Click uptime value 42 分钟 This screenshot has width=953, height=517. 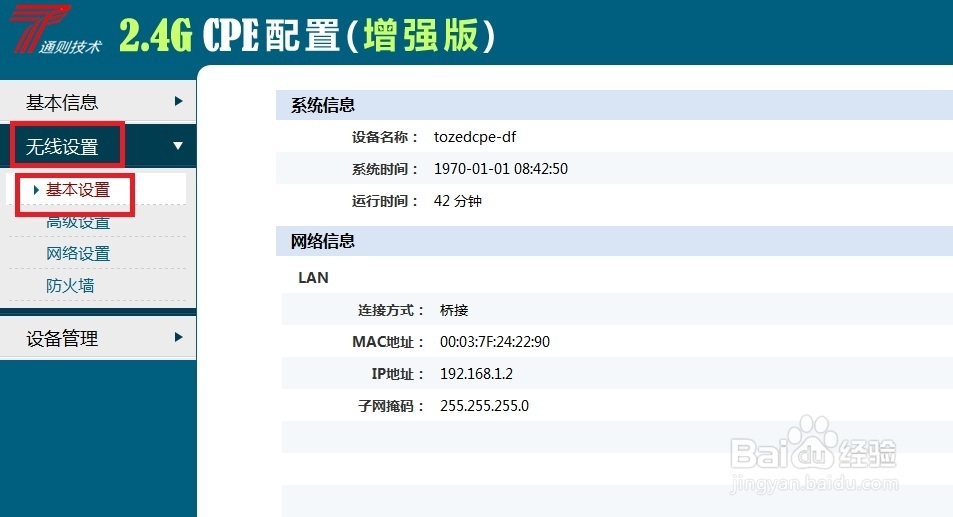pos(458,201)
